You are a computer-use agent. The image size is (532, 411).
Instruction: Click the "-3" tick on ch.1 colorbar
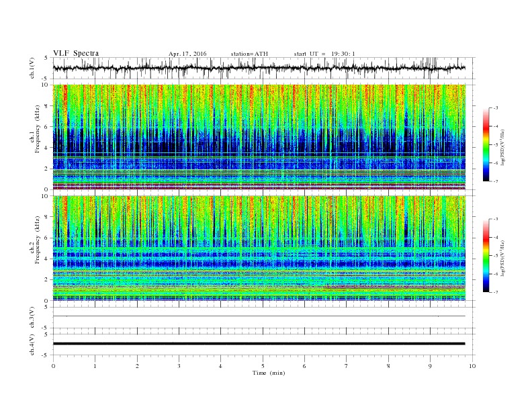point(495,108)
